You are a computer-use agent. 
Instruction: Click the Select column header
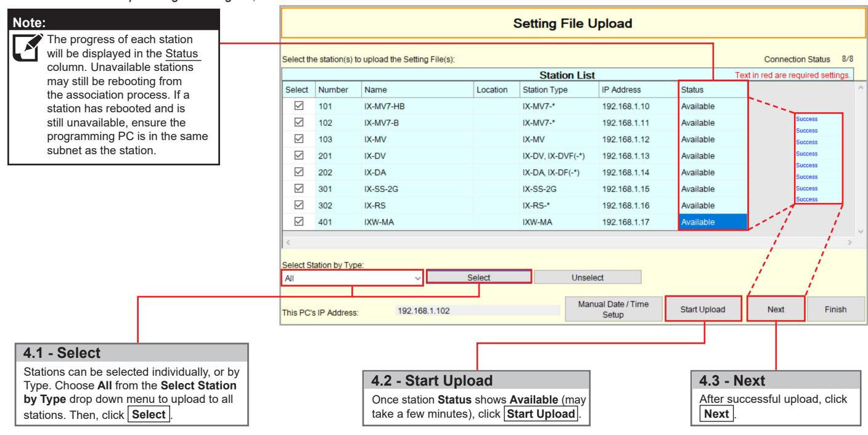point(298,89)
